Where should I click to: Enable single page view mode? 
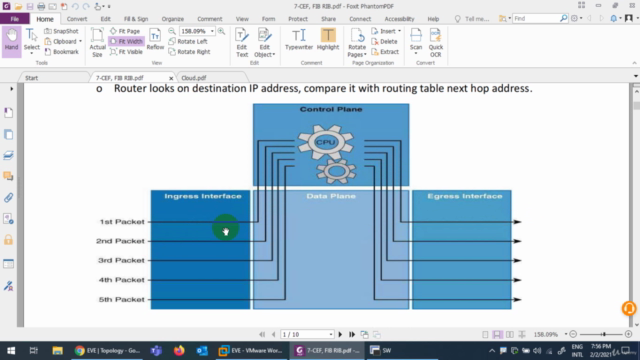point(485,334)
